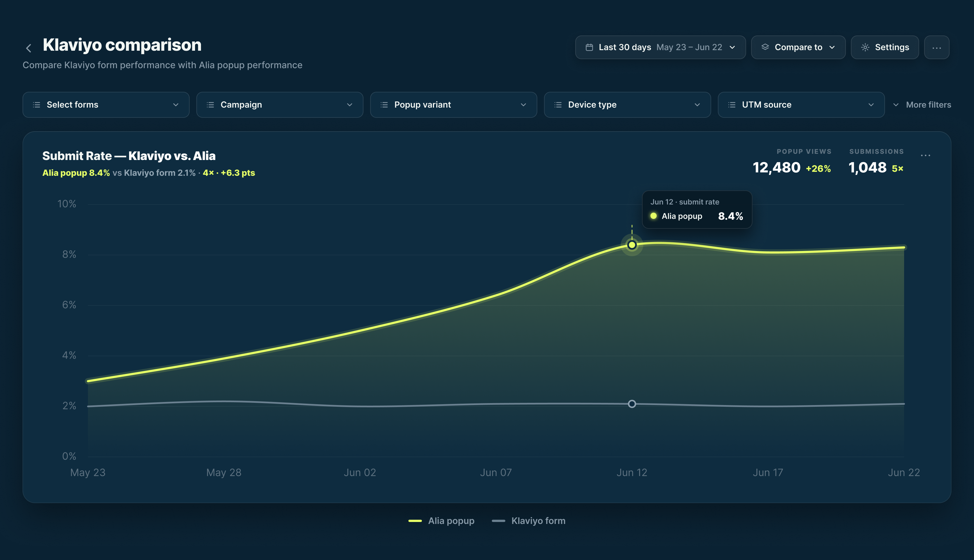The height and width of the screenshot is (560, 974).
Task: Click the Jun 17 x-axis label
Action: [x=768, y=473]
